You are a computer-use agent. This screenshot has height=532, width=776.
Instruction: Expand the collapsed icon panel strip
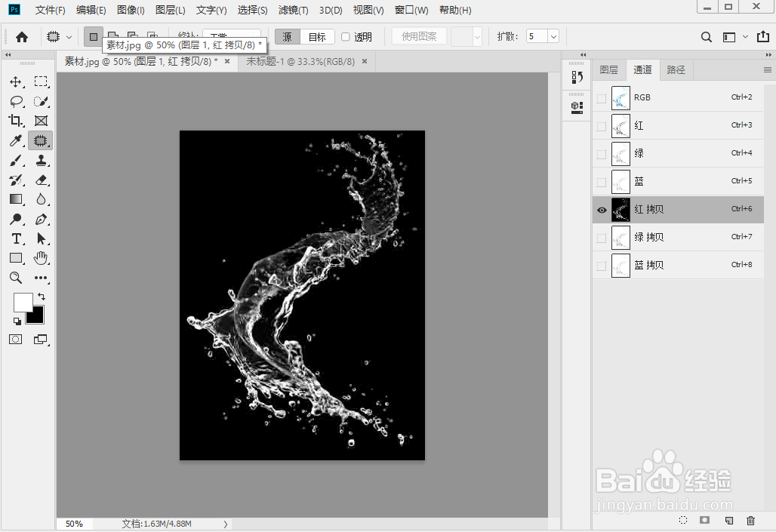coord(584,54)
